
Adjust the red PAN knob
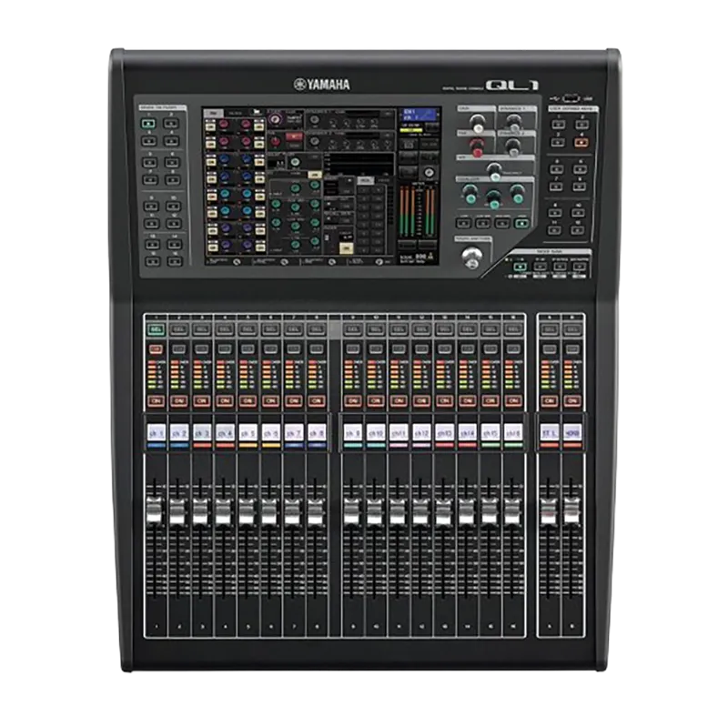[x=476, y=147]
